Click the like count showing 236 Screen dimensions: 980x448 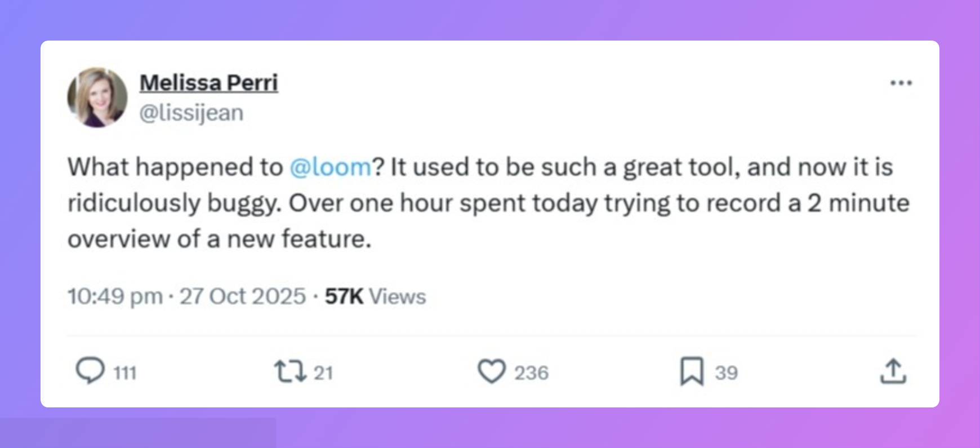tap(532, 372)
